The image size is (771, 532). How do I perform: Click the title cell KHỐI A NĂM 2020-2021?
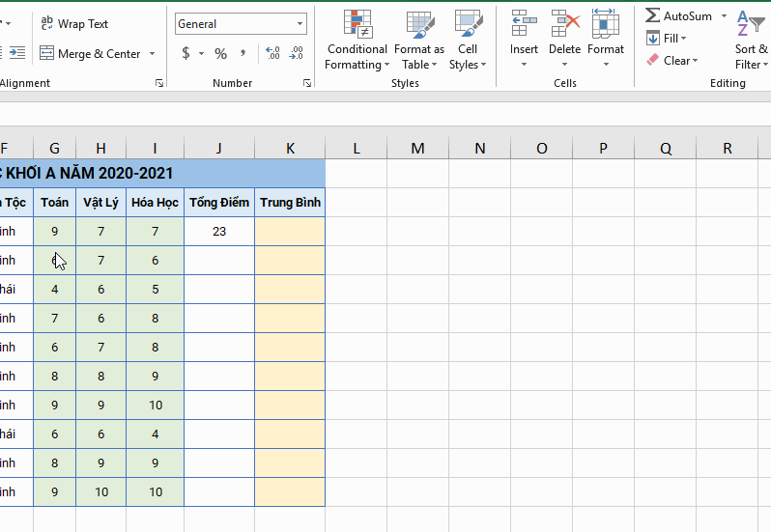click(x=162, y=174)
